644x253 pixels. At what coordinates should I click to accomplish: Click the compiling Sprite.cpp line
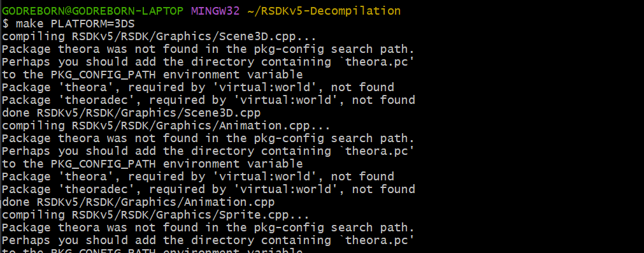click(x=155, y=215)
